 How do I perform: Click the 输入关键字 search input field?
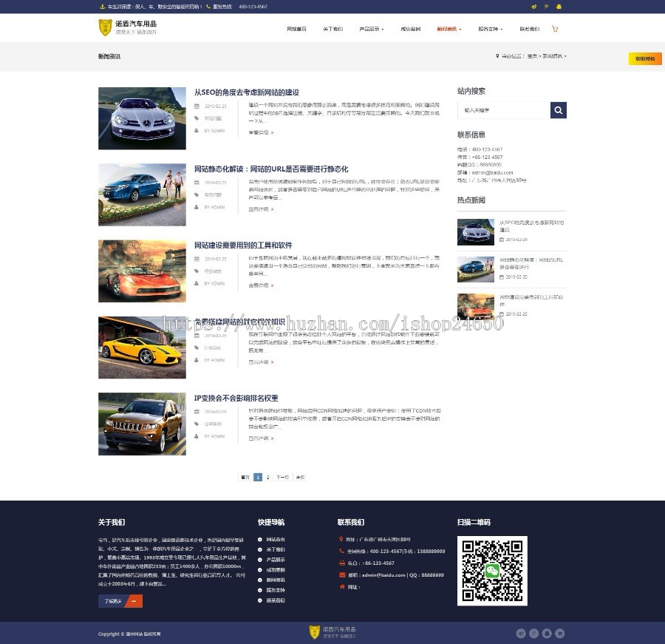pos(504,110)
